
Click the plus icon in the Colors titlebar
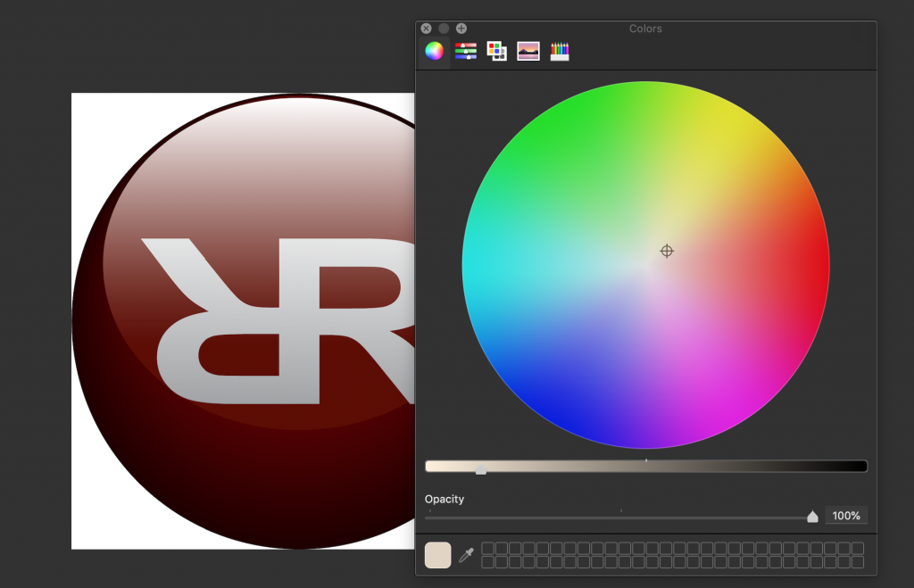pos(461,28)
